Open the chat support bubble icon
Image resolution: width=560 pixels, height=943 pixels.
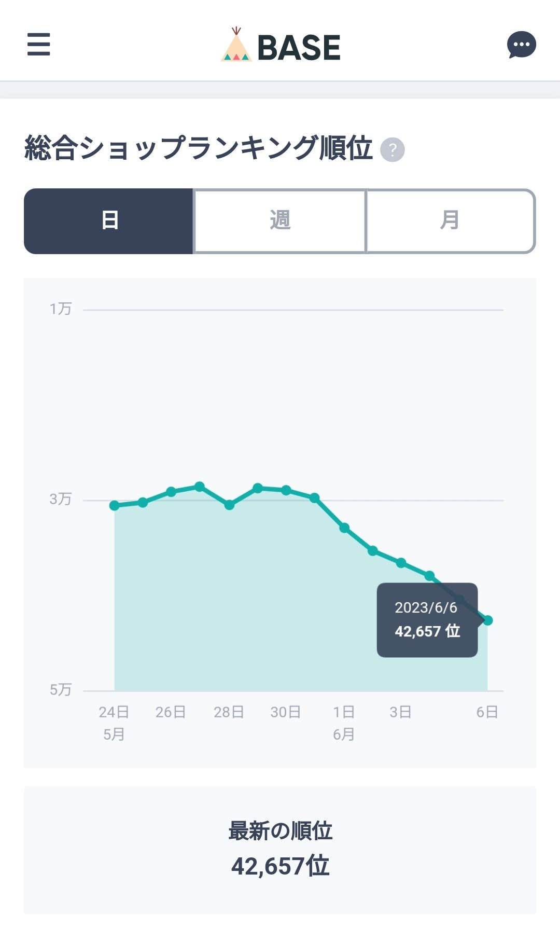tap(521, 45)
